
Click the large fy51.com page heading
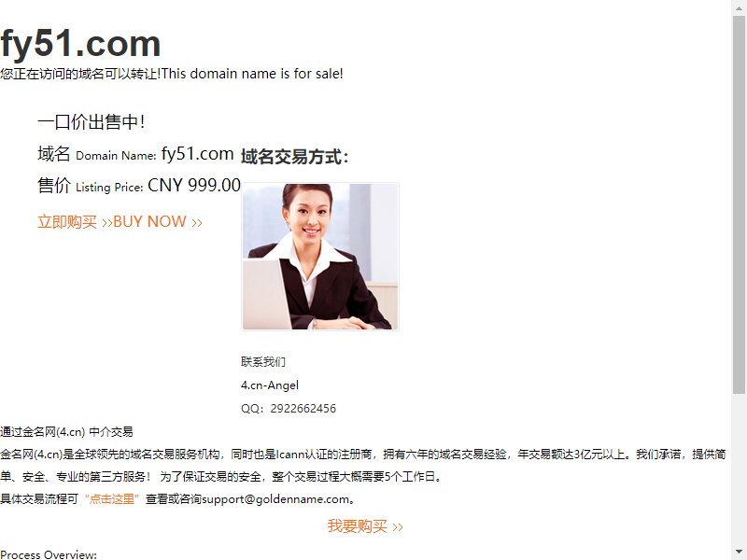(80, 43)
